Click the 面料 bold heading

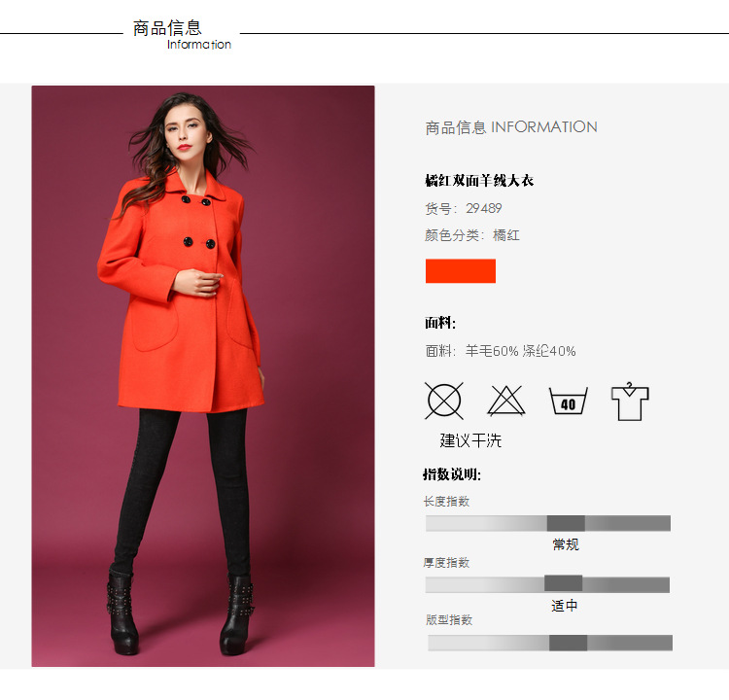pyautogui.click(x=439, y=323)
